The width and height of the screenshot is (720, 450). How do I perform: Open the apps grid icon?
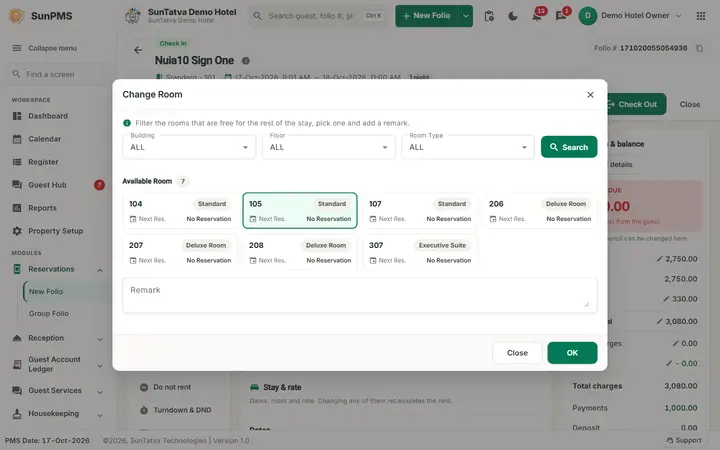pyautogui.click(x=701, y=16)
